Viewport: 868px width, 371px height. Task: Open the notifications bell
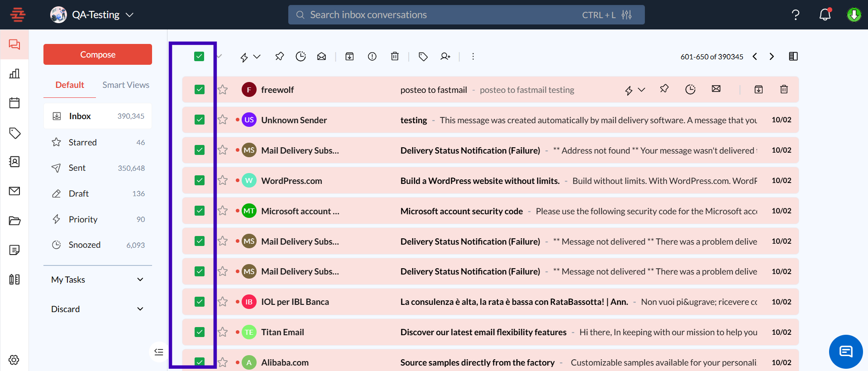pos(825,15)
